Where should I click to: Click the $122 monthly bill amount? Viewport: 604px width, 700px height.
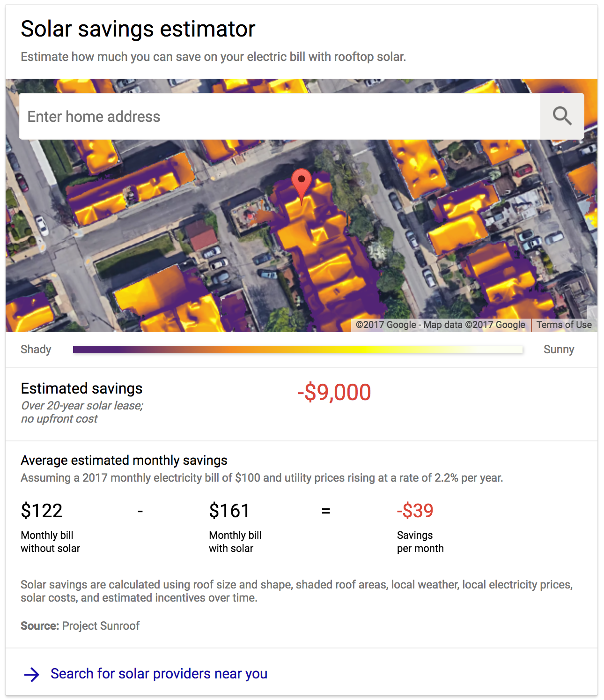pyautogui.click(x=42, y=511)
